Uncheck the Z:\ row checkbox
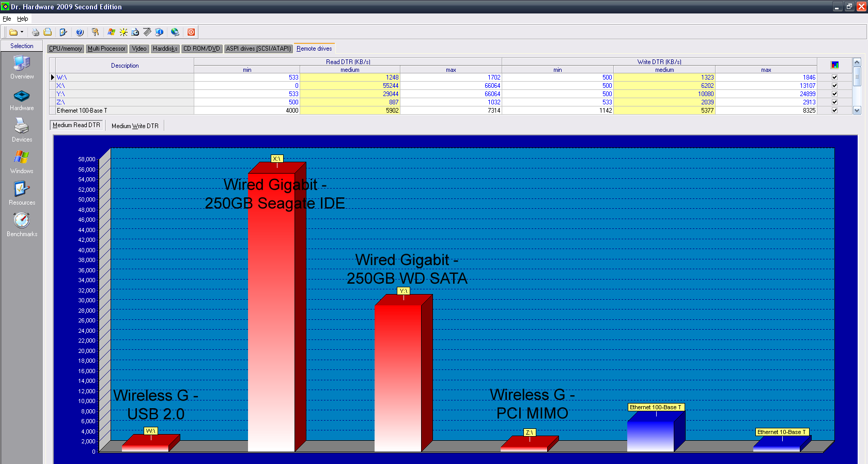This screenshot has height=464, width=868. [x=834, y=102]
